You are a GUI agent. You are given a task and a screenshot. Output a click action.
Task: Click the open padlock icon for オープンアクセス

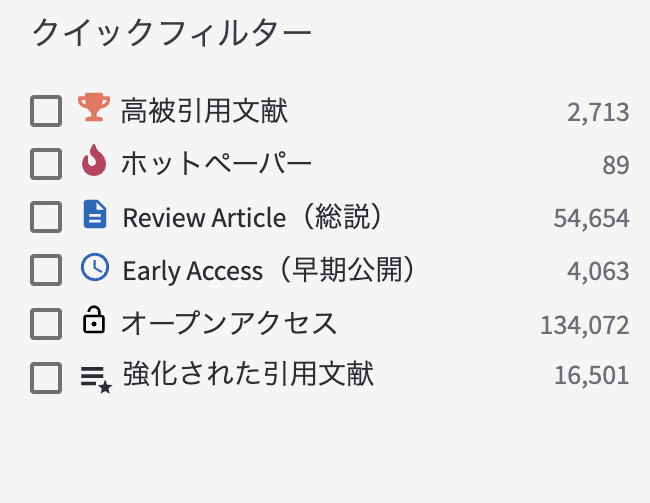(93, 321)
